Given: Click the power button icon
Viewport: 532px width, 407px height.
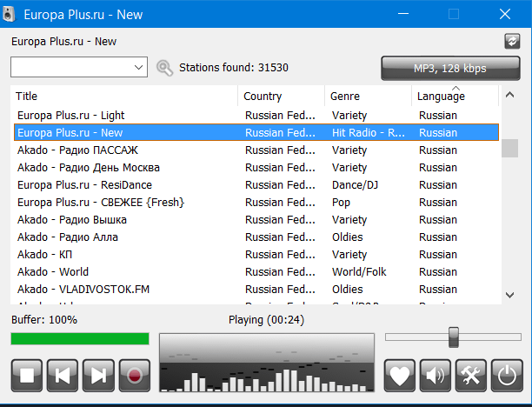Looking at the screenshot, I should pos(506,376).
